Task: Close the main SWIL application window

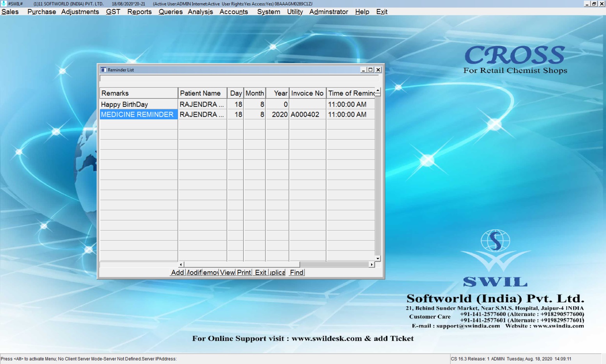Action: [x=602, y=4]
